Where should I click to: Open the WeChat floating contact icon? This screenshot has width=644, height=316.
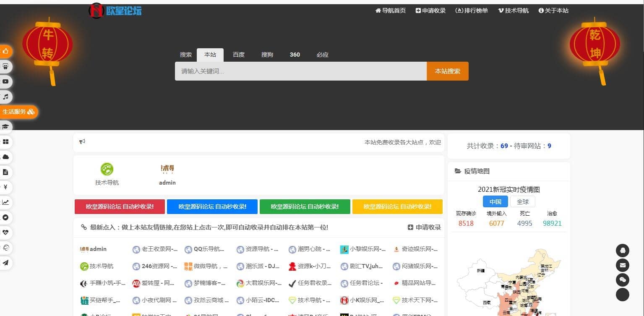(622, 280)
